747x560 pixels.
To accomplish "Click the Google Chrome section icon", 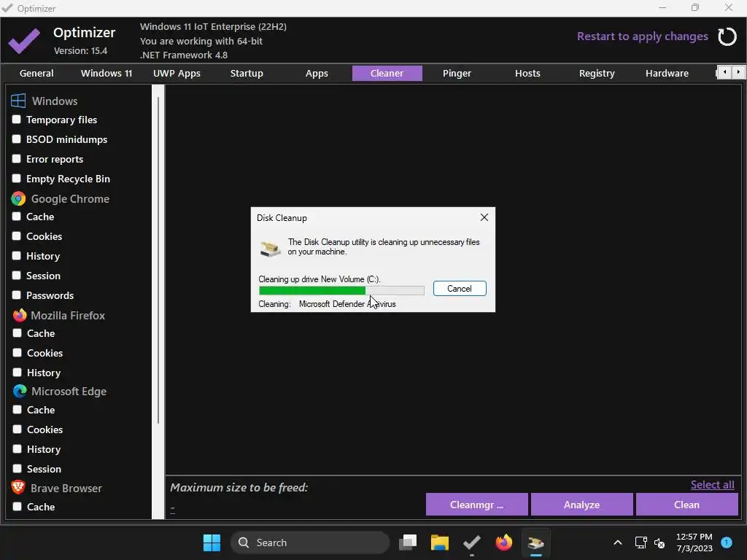I will 18,198.
